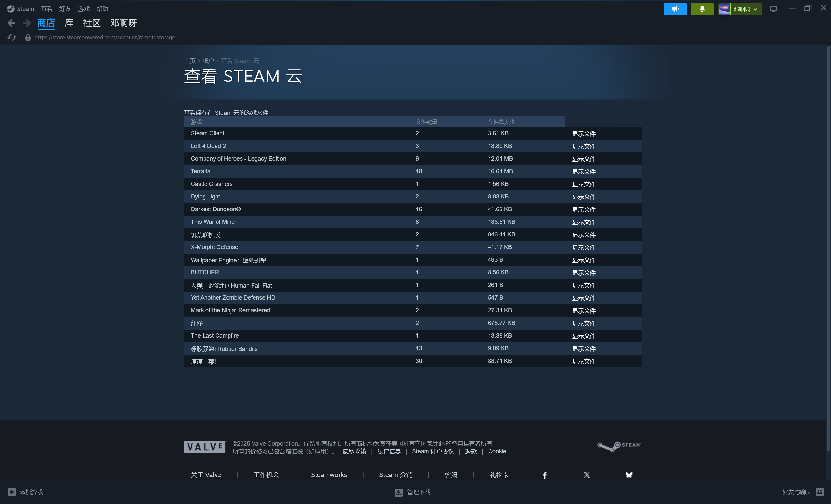
Task: Show files for Terraria
Action: 584,172
